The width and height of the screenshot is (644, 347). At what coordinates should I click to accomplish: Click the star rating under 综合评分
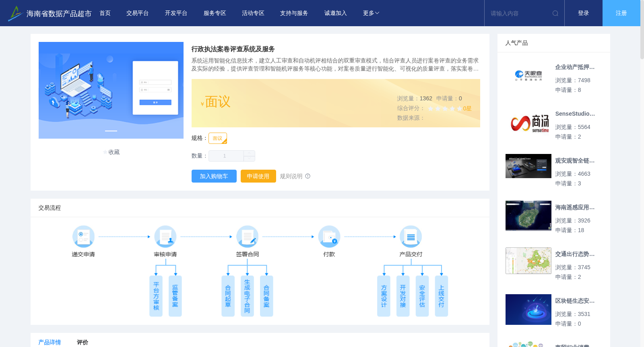pyautogui.click(x=445, y=108)
